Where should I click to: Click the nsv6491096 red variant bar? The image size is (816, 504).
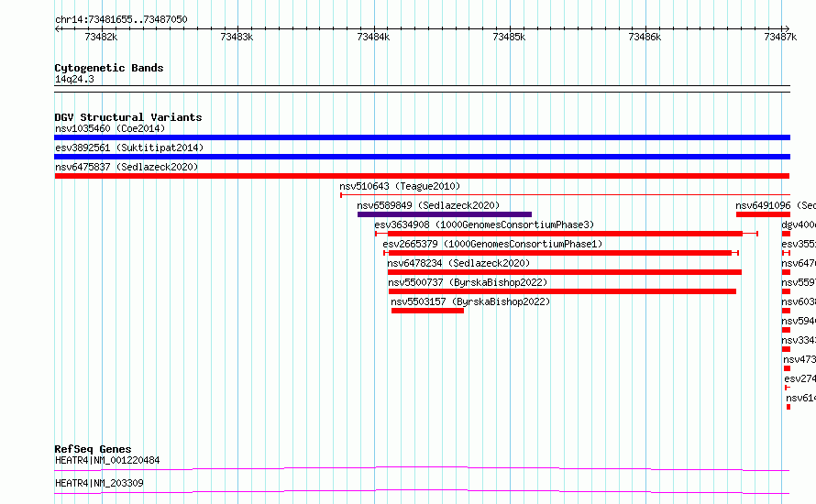coord(763,214)
